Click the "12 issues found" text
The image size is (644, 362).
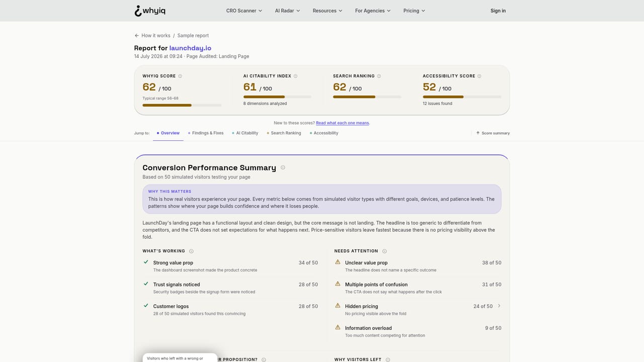pyautogui.click(x=437, y=104)
